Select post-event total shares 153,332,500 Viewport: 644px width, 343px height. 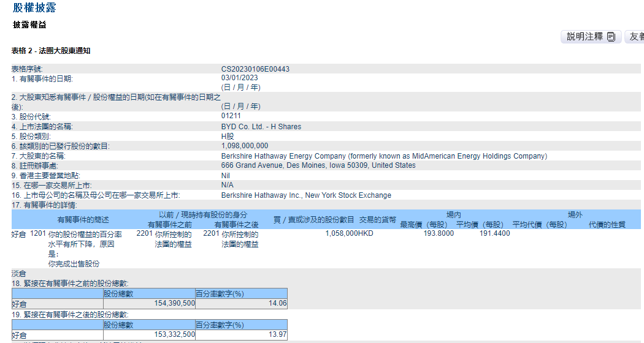click(175, 334)
